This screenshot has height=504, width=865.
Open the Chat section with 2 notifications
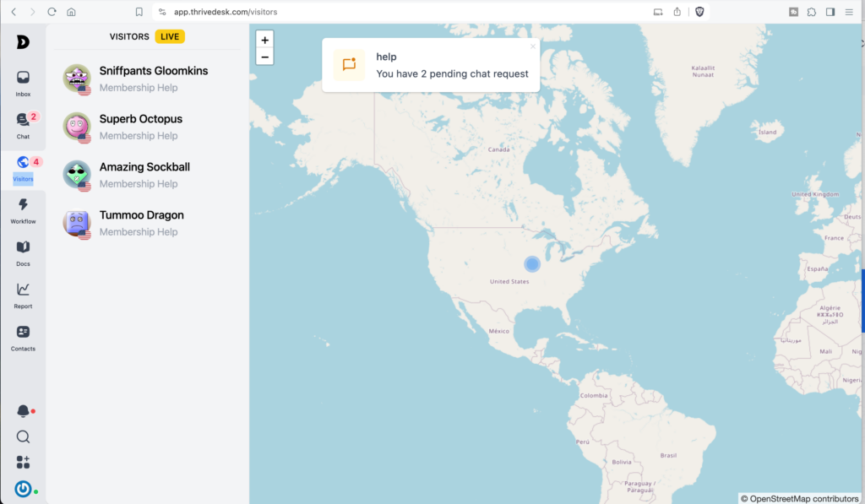(23, 125)
